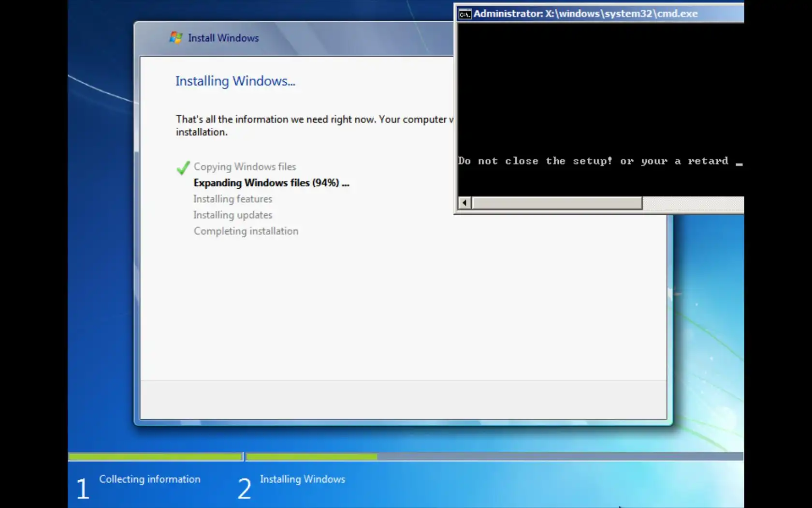Click 'Expanding Windows files (94%)' step
This screenshot has width=812, height=508.
(271, 183)
